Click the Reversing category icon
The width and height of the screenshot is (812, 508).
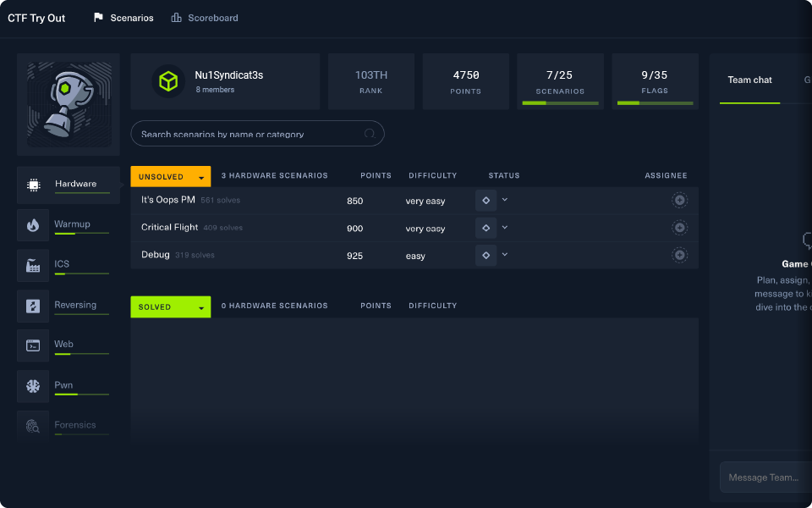click(x=33, y=306)
